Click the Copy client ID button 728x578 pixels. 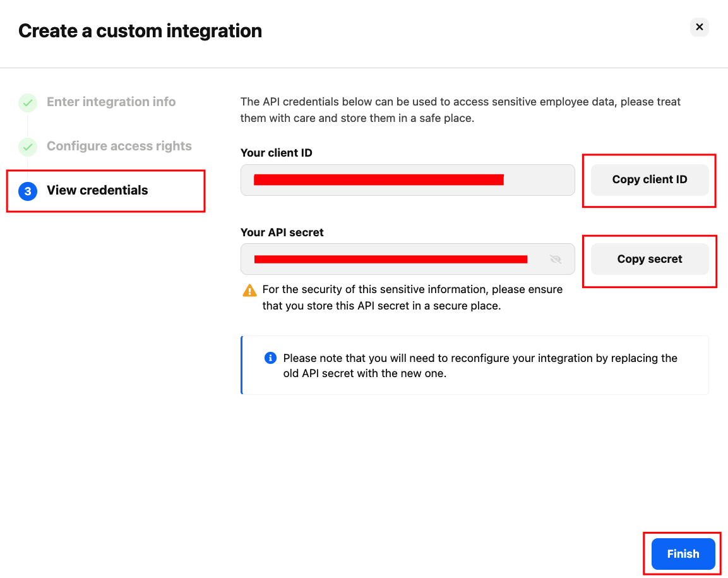click(x=649, y=179)
